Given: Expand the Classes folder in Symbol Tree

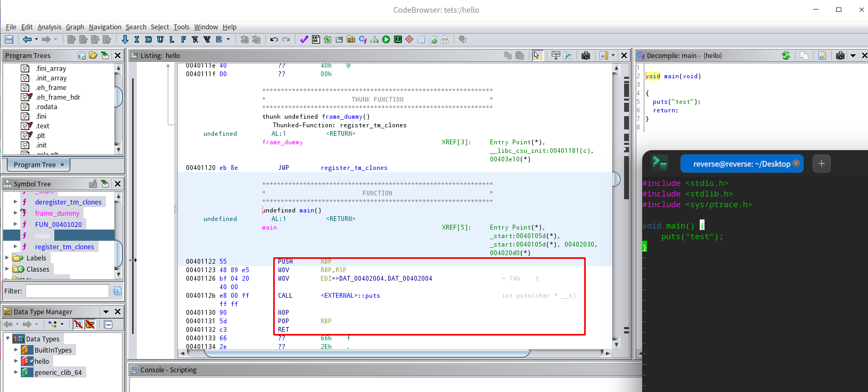Looking at the screenshot, I should coord(7,269).
